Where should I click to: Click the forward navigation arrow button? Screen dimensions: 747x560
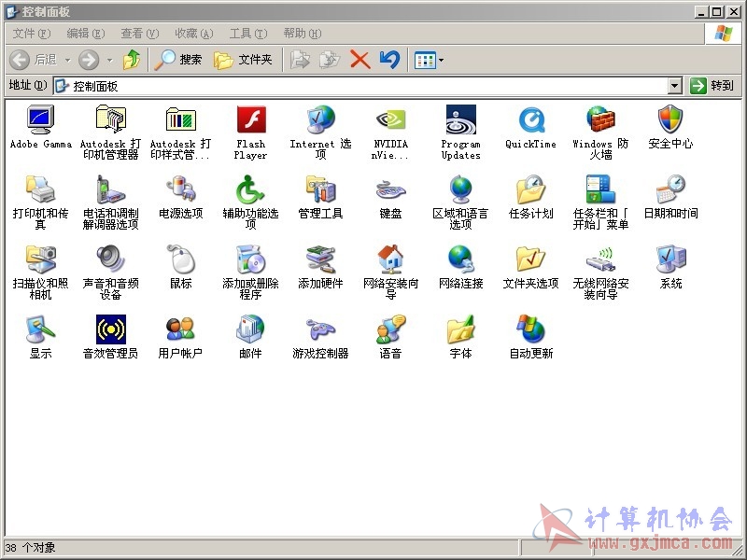pos(89,60)
